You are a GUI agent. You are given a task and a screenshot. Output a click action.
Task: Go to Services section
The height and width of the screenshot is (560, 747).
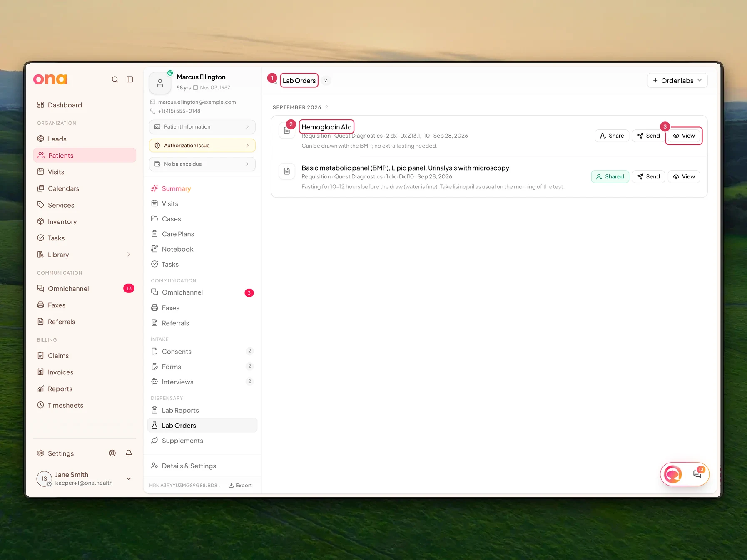(85, 205)
